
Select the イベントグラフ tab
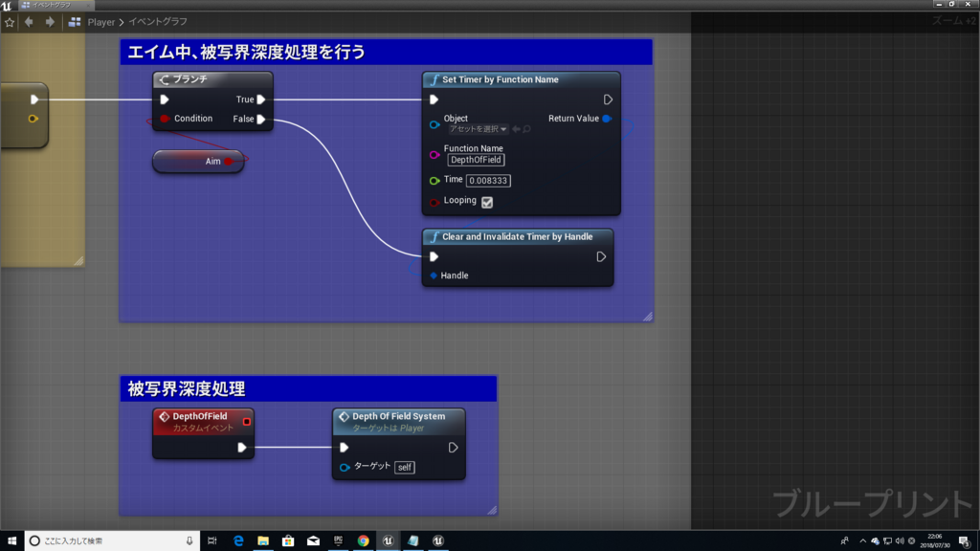click(52, 5)
